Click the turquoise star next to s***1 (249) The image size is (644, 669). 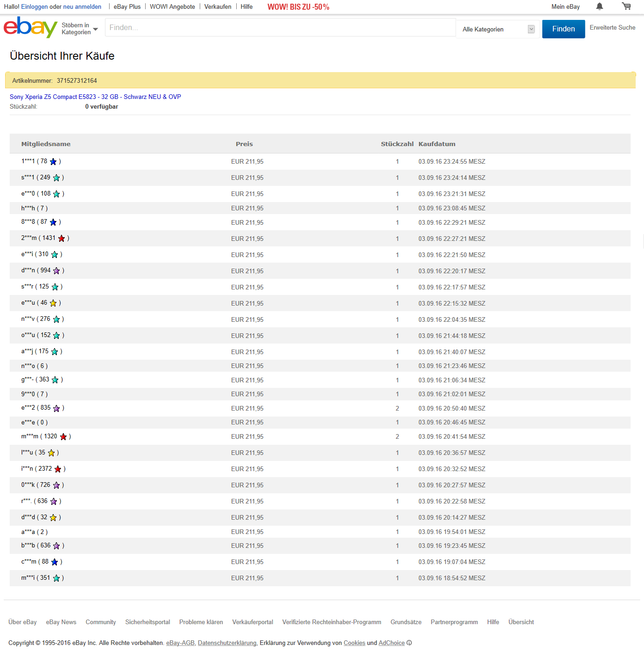56,178
